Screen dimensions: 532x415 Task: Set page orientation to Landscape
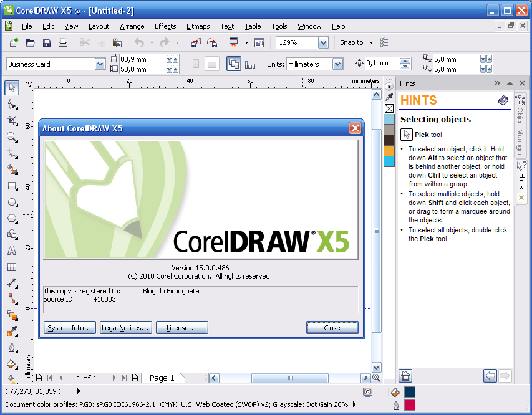pyautogui.click(x=212, y=64)
